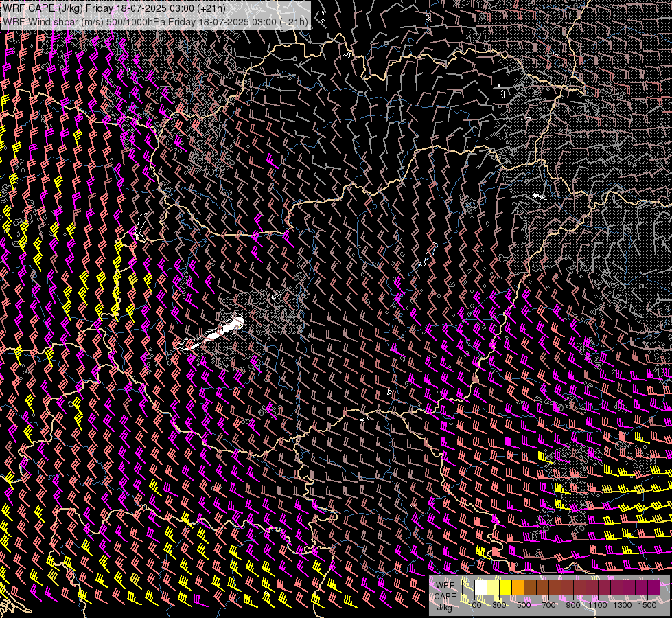This screenshot has height=618, width=672.
Task: Select the transparent first swatch of the CAPE legend
Action: (468, 587)
